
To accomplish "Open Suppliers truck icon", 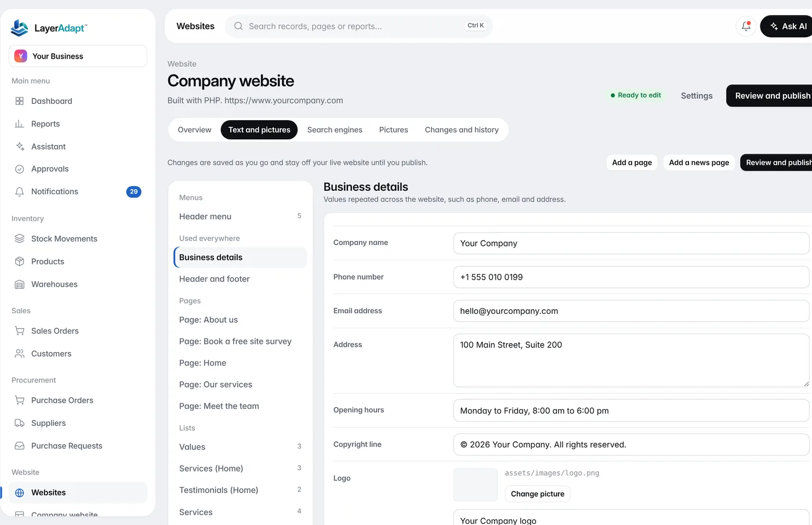I will (x=20, y=423).
